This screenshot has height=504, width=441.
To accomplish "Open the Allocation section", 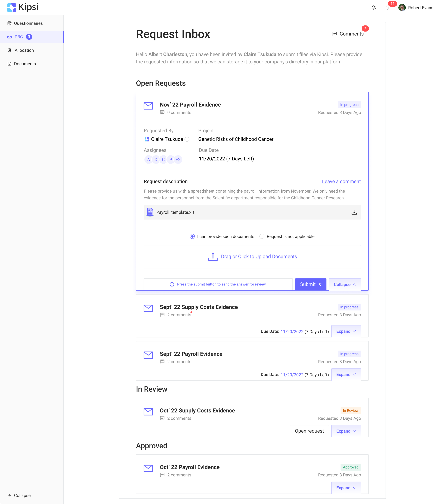I will coord(24,50).
